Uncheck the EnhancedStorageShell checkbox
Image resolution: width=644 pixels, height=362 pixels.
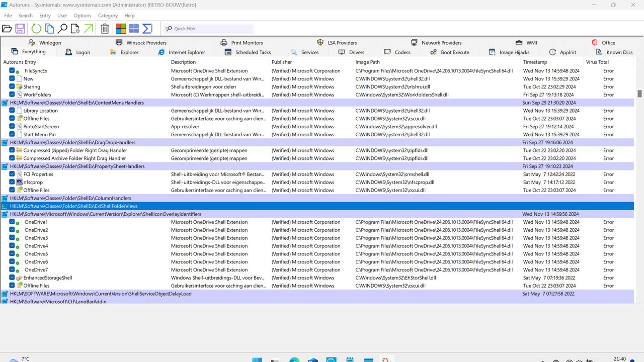pyautogui.click(x=12, y=278)
